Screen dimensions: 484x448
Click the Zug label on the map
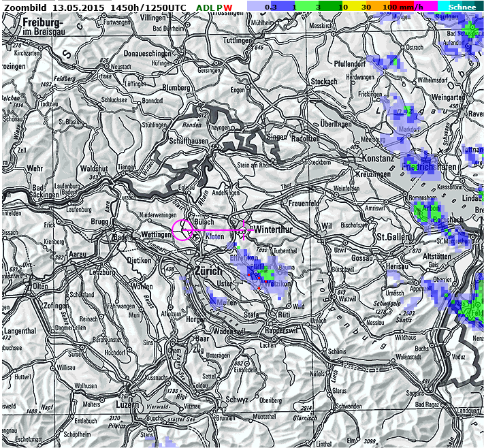(198, 350)
